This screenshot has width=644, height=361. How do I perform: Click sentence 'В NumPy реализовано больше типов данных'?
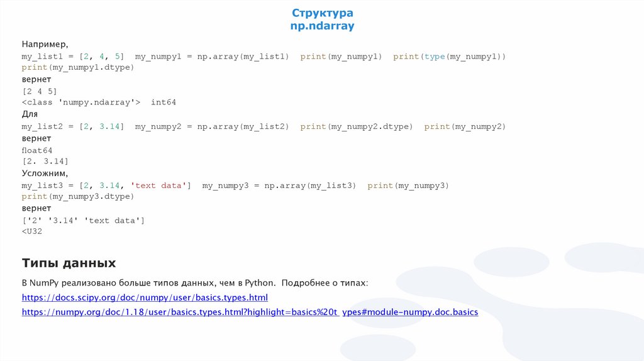click(119, 283)
